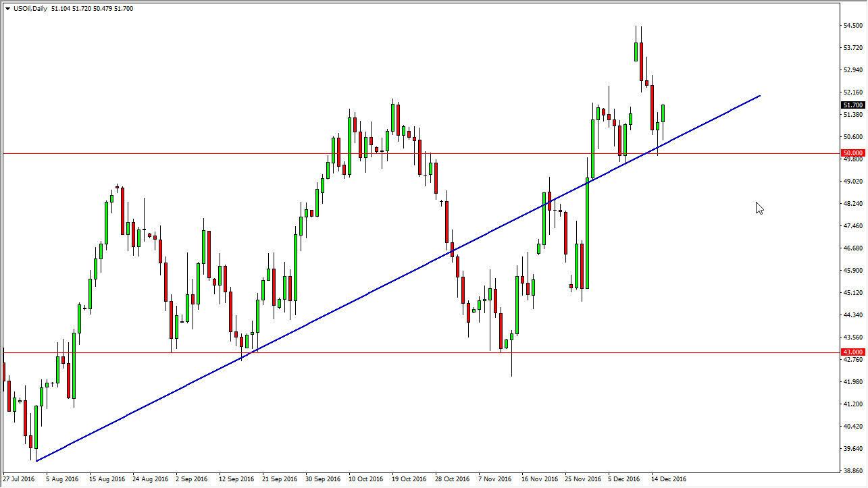Click the 14 Dec 2016 date label
This screenshot has height=488, width=868.
668,479
